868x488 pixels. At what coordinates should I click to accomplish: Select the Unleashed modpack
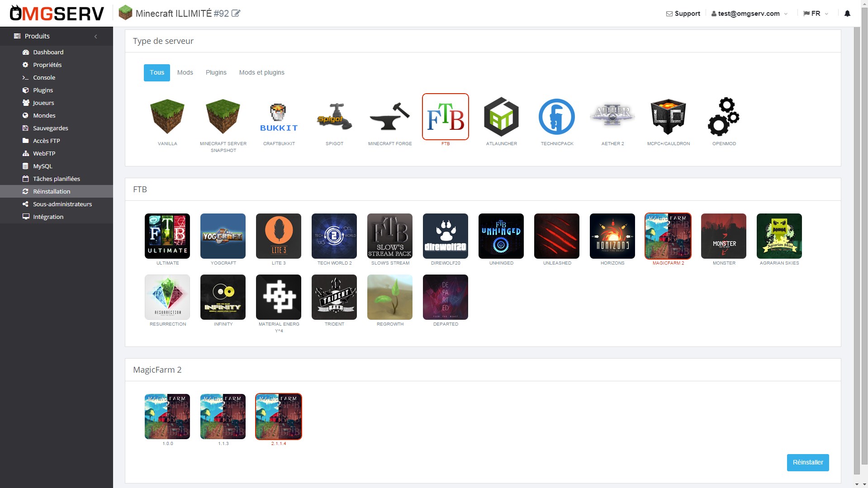[557, 236]
